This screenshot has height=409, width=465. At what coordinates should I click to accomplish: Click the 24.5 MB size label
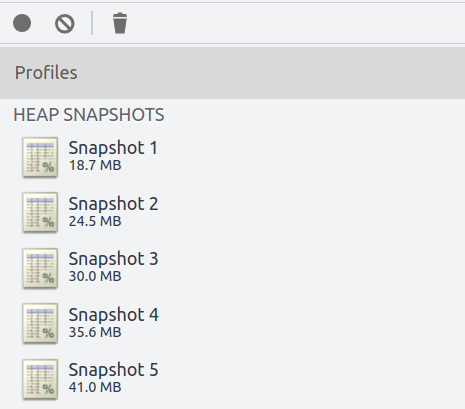pyautogui.click(x=95, y=221)
